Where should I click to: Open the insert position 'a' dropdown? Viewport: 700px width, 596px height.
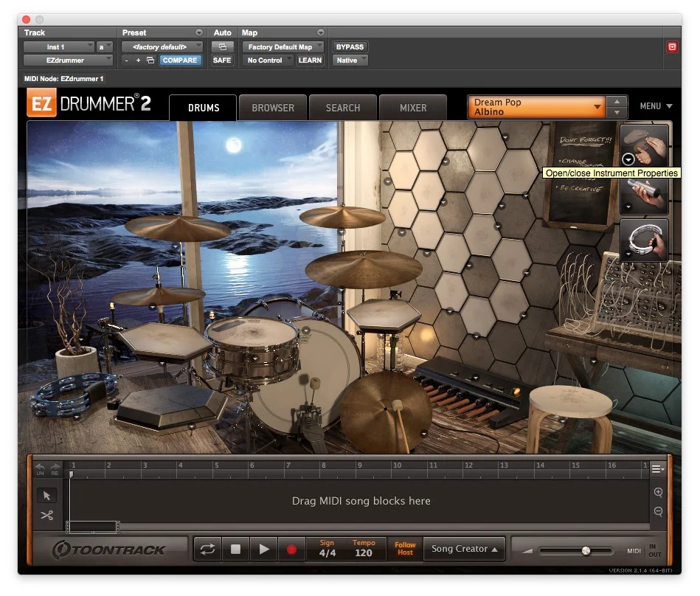pyautogui.click(x=104, y=47)
